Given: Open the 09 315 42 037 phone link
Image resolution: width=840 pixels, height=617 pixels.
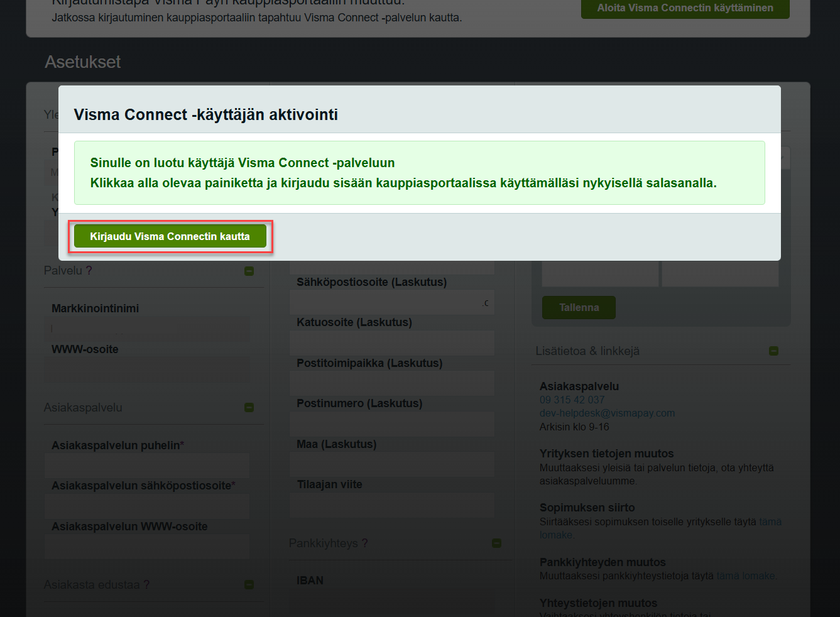Looking at the screenshot, I should click(572, 400).
